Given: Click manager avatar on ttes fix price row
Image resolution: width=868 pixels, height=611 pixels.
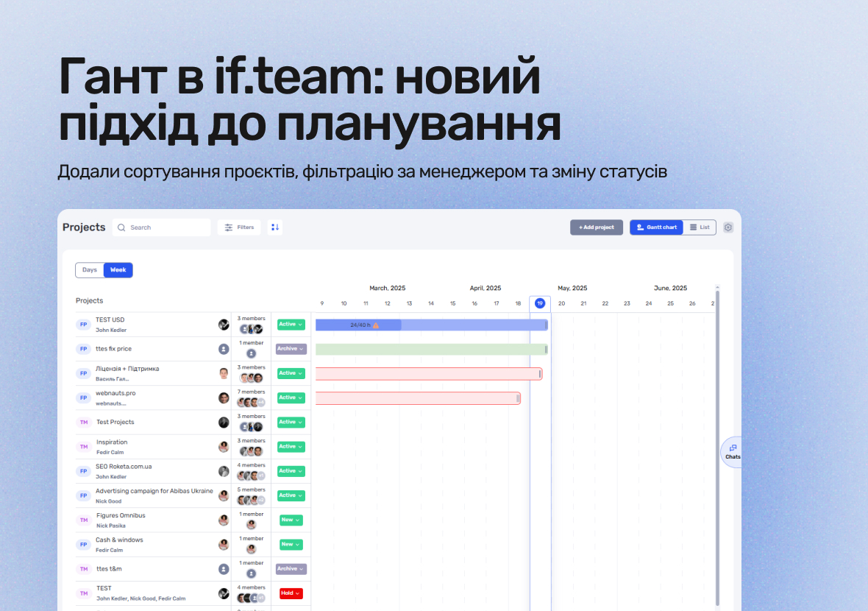Looking at the screenshot, I should click(x=224, y=349).
